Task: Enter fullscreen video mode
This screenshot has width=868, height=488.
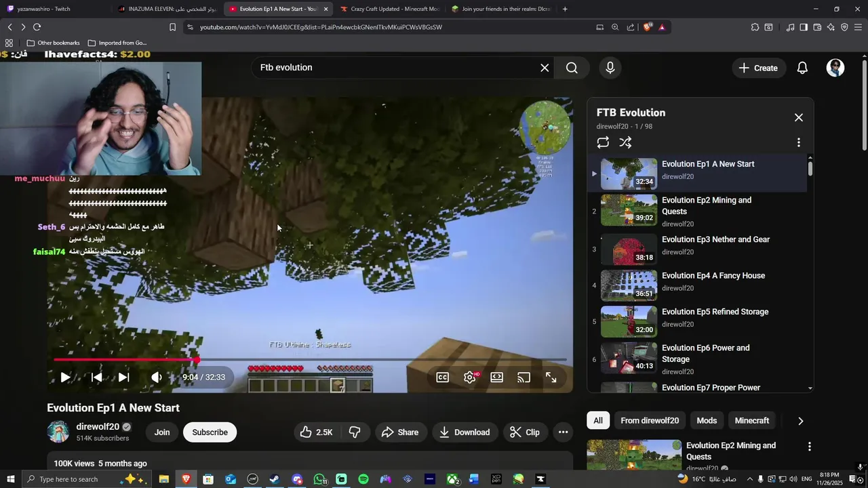Action: 551,378
